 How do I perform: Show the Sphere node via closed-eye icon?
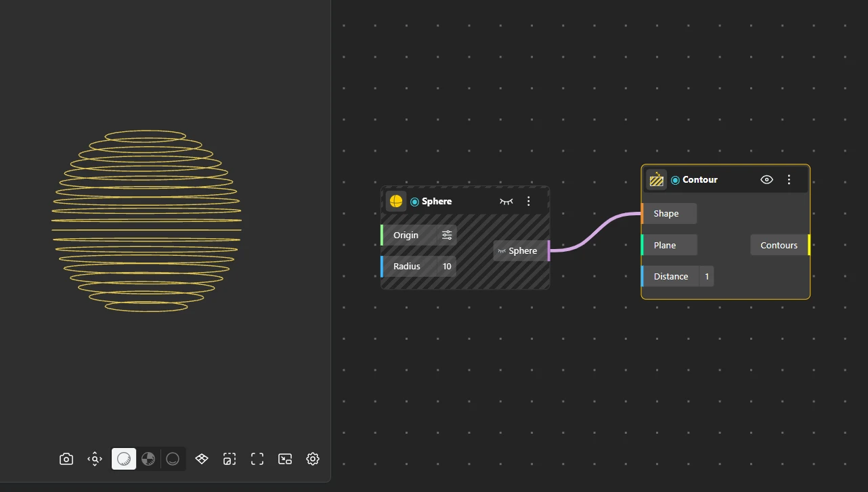(506, 202)
